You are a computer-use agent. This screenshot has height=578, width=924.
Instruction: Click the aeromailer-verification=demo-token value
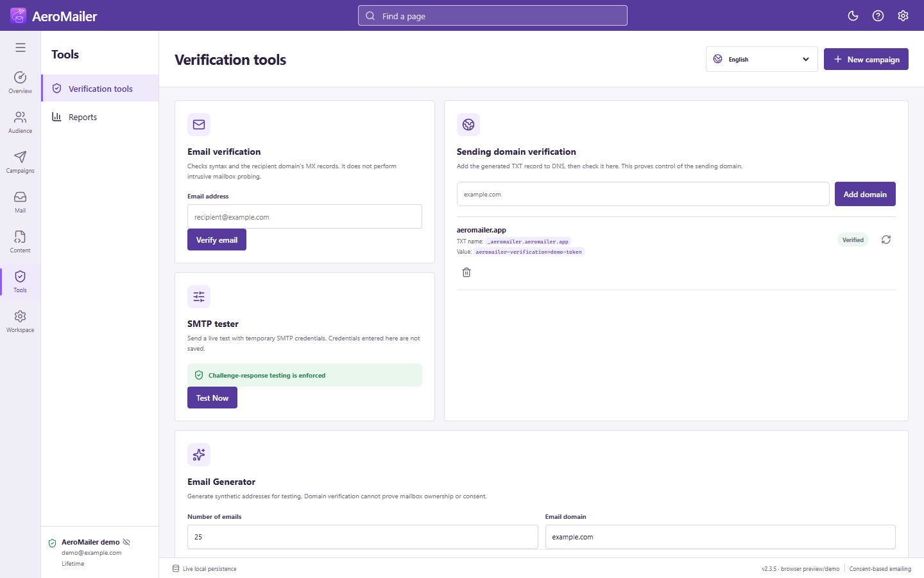click(x=529, y=252)
